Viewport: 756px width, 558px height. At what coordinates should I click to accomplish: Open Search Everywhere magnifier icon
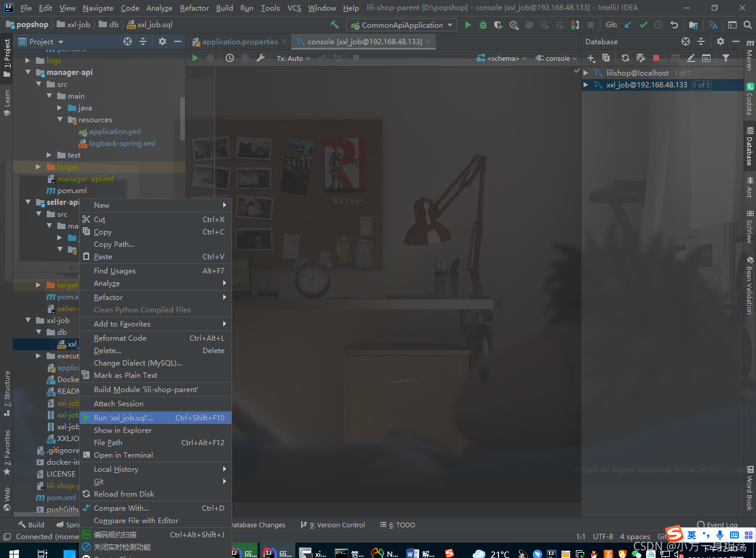point(748,25)
